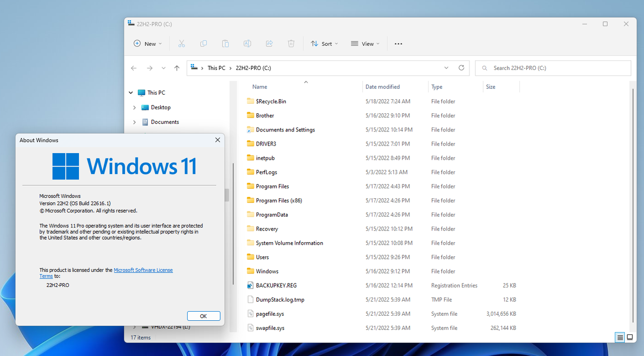
Task: Click the Delete trash icon
Action: tap(291, 44)
